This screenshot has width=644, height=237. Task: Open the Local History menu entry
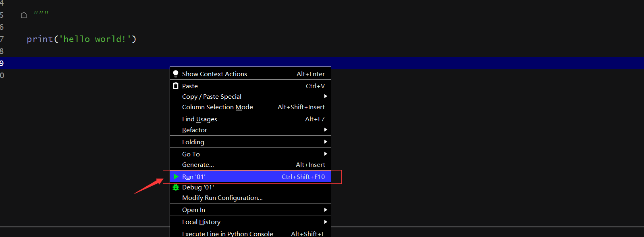250,222
